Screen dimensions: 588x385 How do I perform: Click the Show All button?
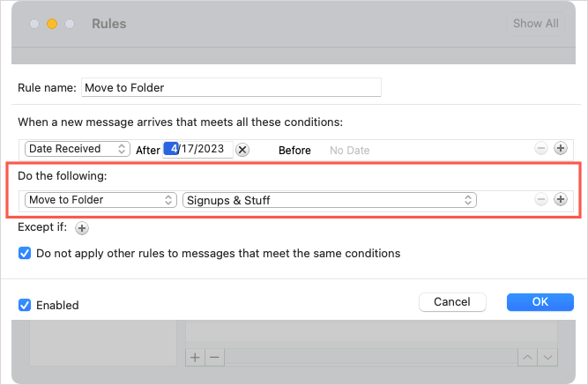point(535,24)
